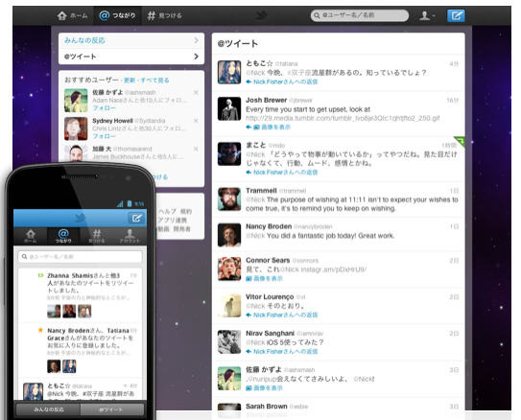Click すべて見る link in suggested users

click(x=154, y=81)
